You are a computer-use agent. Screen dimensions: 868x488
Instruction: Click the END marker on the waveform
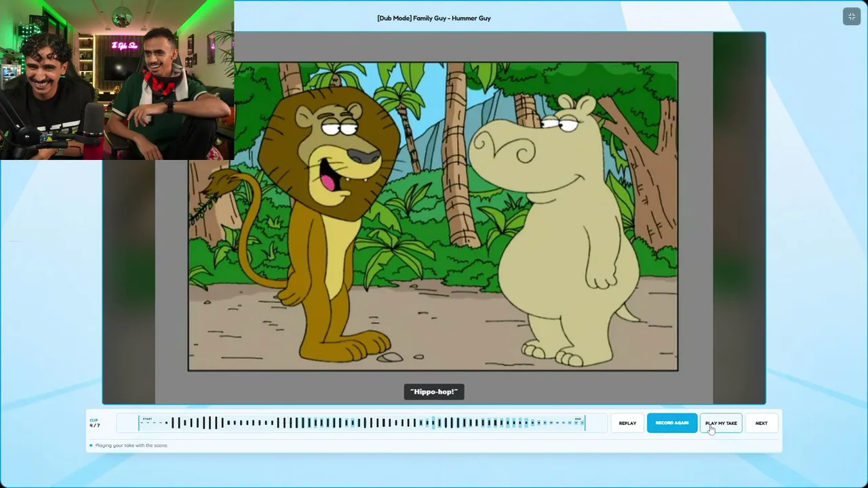578,419
